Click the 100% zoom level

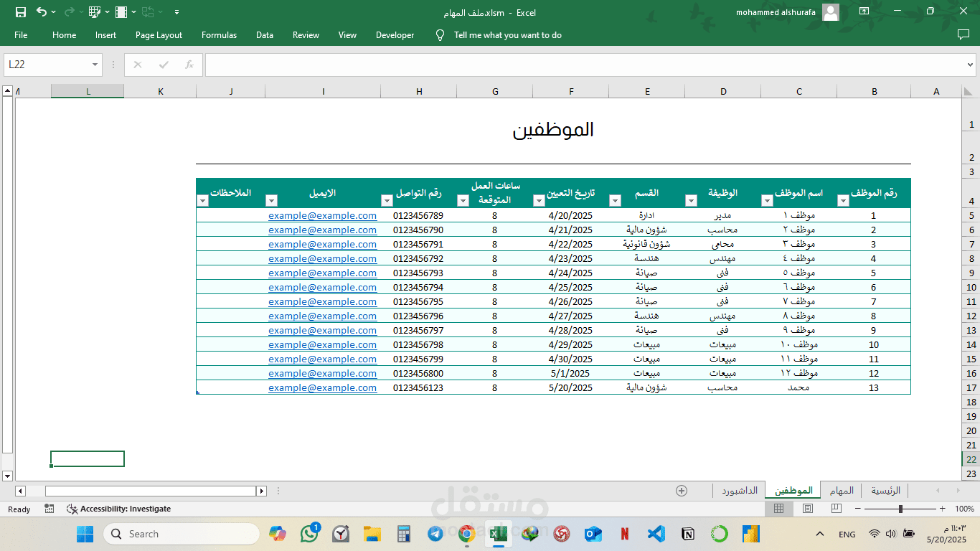964,509
